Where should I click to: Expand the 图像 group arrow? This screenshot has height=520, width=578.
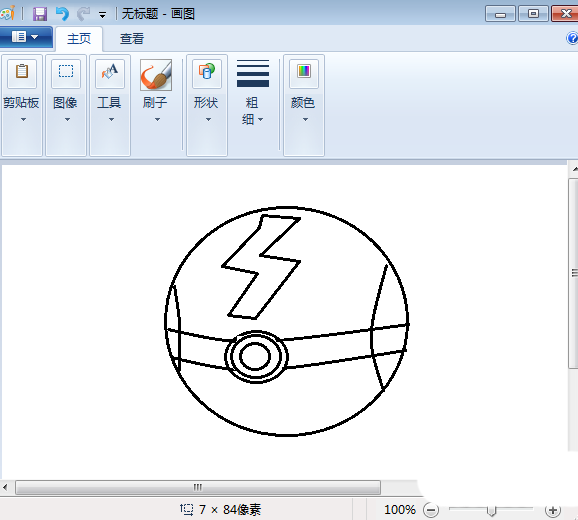coord(67,119)
